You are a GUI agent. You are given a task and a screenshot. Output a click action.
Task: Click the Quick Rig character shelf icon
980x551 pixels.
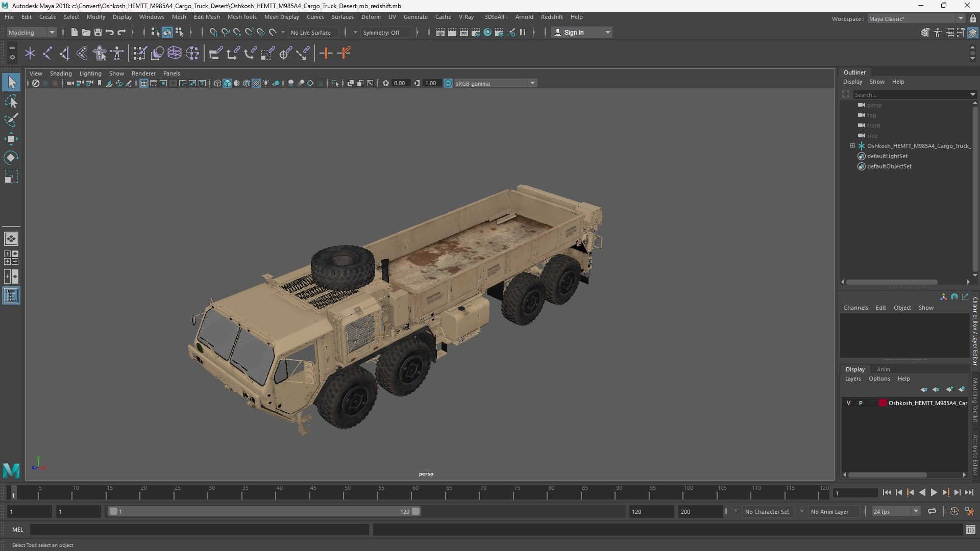pos(100,53)
